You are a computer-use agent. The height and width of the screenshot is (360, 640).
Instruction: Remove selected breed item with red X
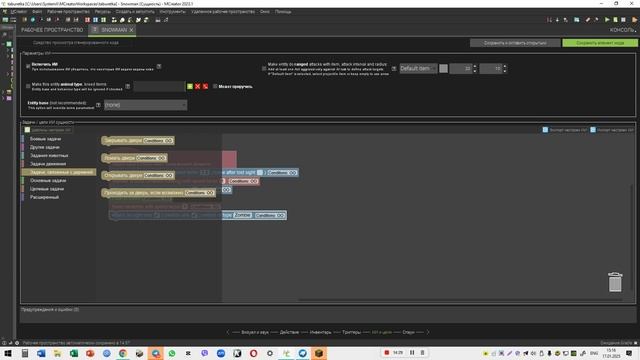click(198, 87)
